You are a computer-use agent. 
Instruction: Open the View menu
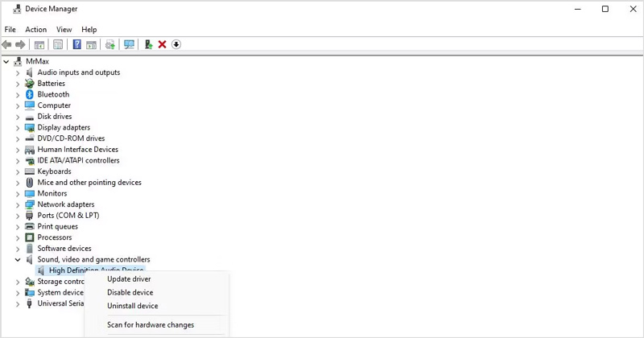coord(64,30)
